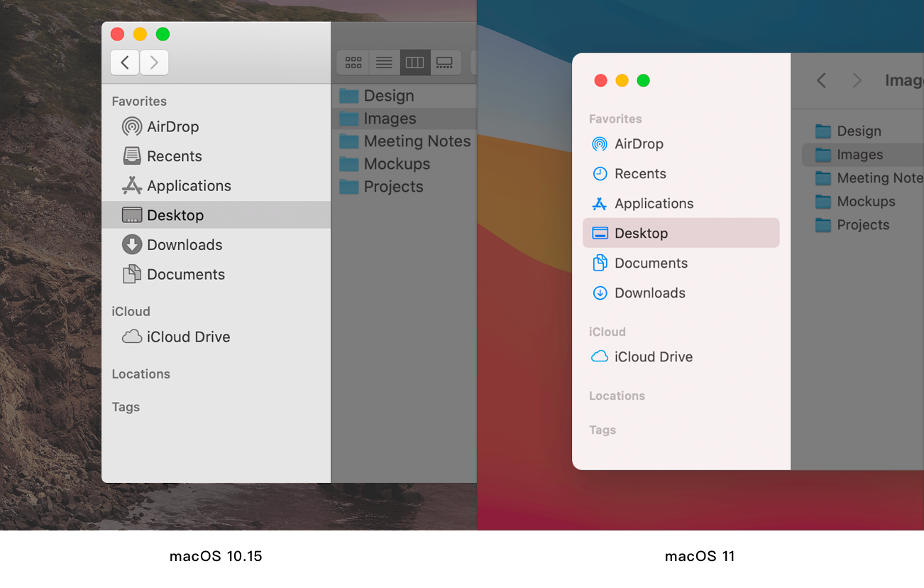Click the Downloads circle-arrow icon in macOS 11 sidebar
The image size is (924, 588).
pos(600,293)
